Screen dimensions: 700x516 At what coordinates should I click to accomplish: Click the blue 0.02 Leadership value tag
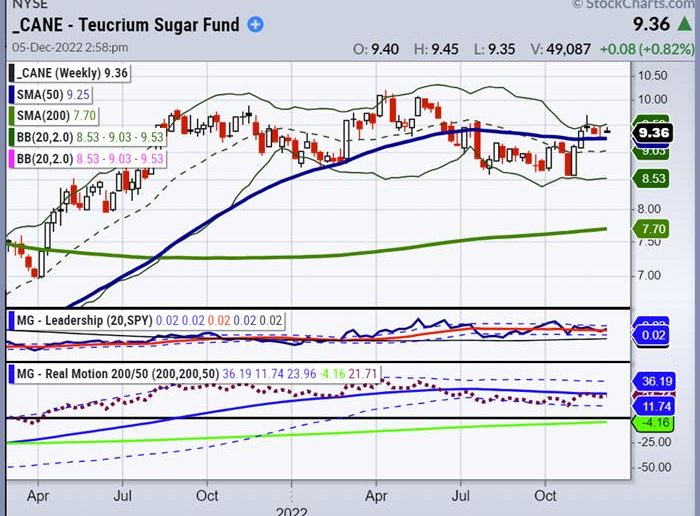coord(651,335)
